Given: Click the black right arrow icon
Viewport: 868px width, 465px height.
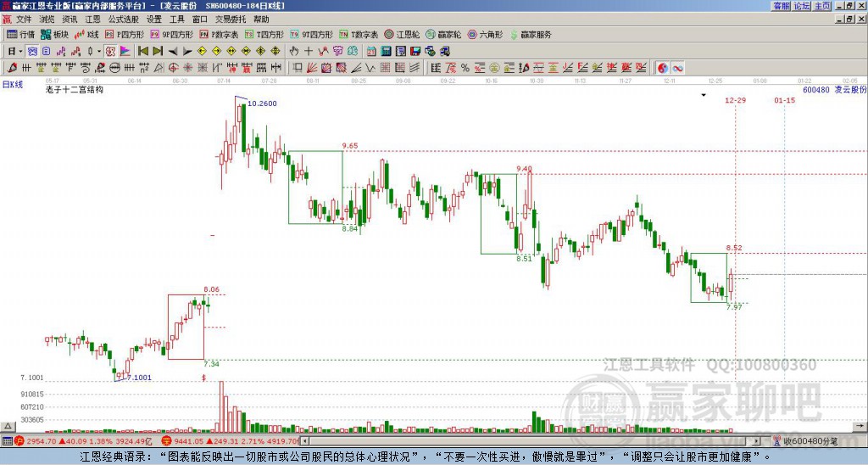Looking at the screenshot, I should [x=187, y=52].
